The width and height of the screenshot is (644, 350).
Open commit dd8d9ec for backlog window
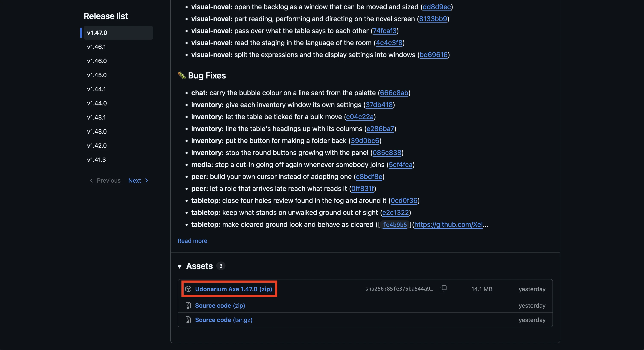coord(437,7)
